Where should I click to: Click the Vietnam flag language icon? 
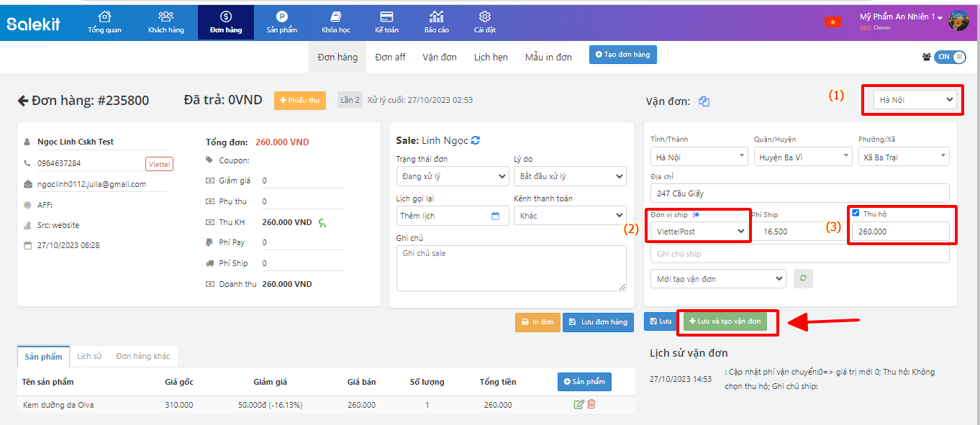(x=832, y=22)
